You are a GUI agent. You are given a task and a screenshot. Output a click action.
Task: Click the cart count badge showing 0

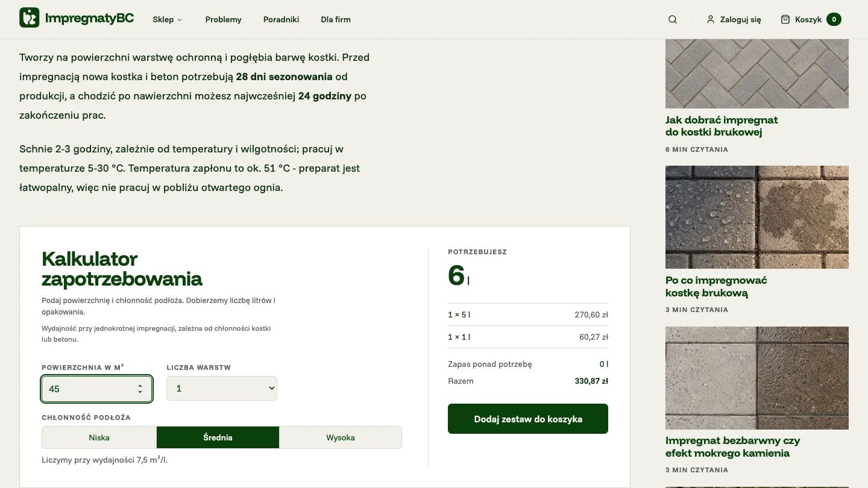pos(834,19)
